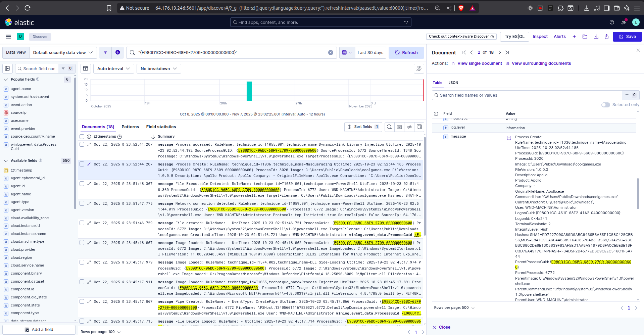Clear the query with the X icon
This screenshot has width=644, height=335.
[x=331, y=53]
